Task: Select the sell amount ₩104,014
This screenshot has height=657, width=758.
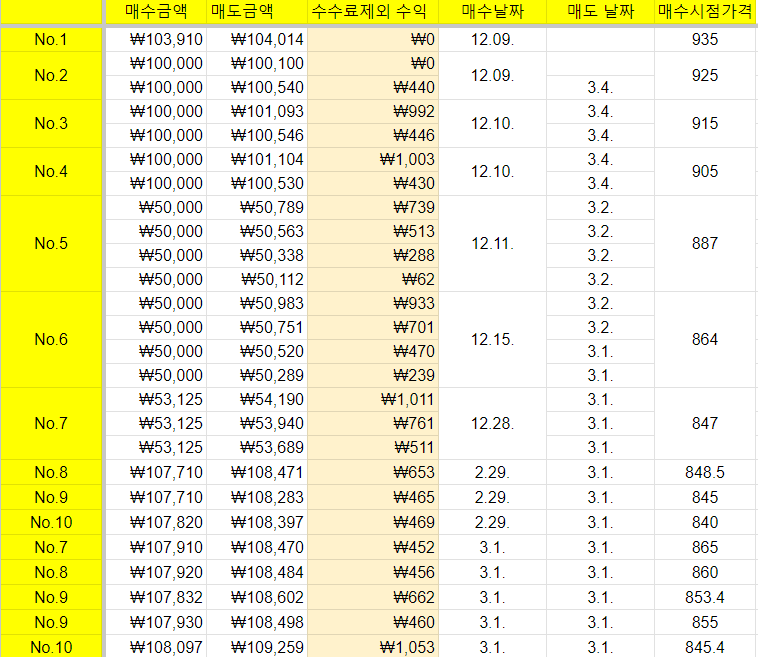Action: 257,40
